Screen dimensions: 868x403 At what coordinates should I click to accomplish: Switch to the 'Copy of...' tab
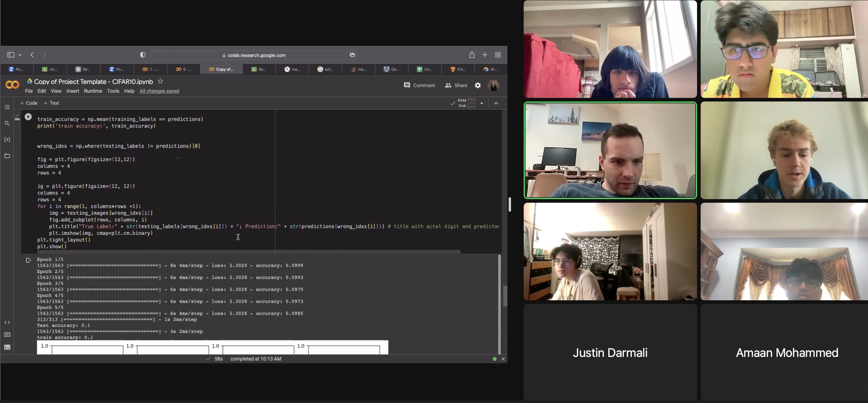click(x=221, y=69)
